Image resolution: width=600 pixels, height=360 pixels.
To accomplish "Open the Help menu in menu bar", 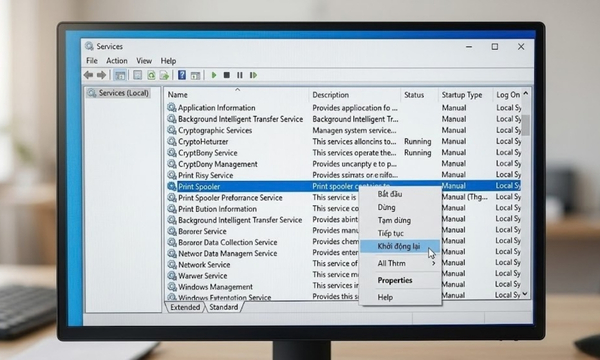I will pyautogui.click(x=168, y=60).
